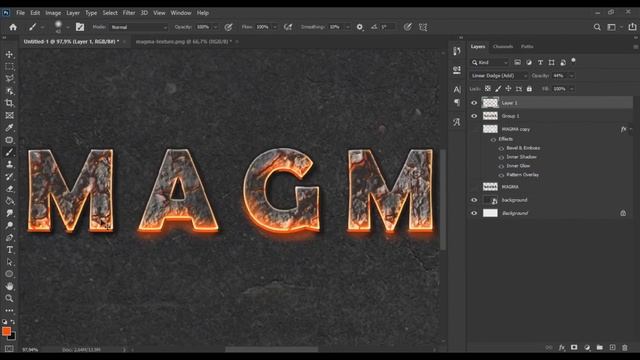Toggle Bevel & Emboss effect visibility
This screenshot has height=360, width=640.
[501, 148]
